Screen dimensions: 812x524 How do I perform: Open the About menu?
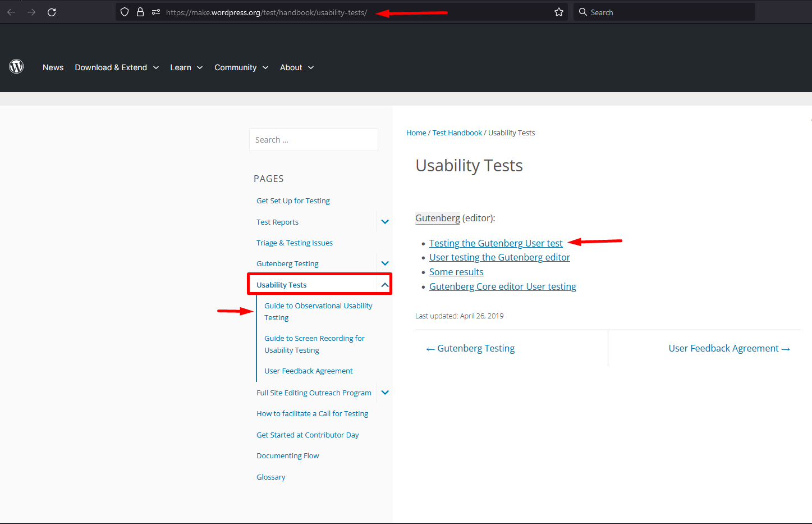click(297, 67)
